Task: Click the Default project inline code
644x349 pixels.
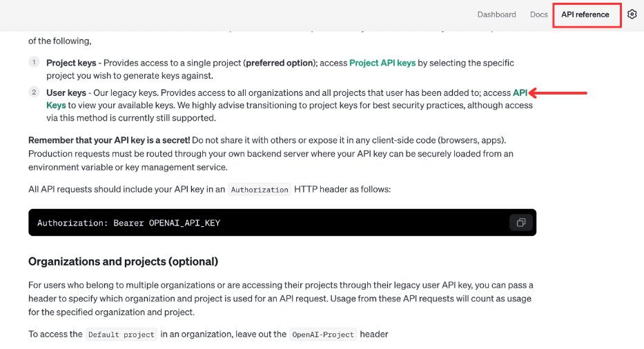Action: 121,335
